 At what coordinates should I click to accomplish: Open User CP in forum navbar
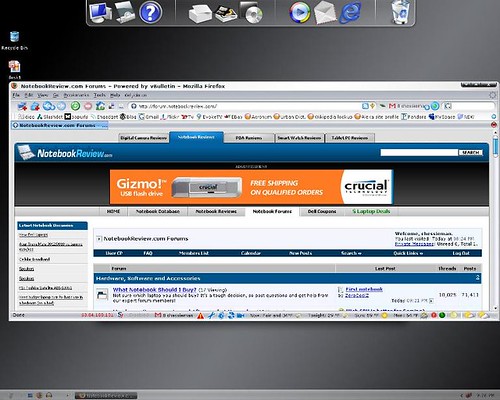[x=114, y=253]
